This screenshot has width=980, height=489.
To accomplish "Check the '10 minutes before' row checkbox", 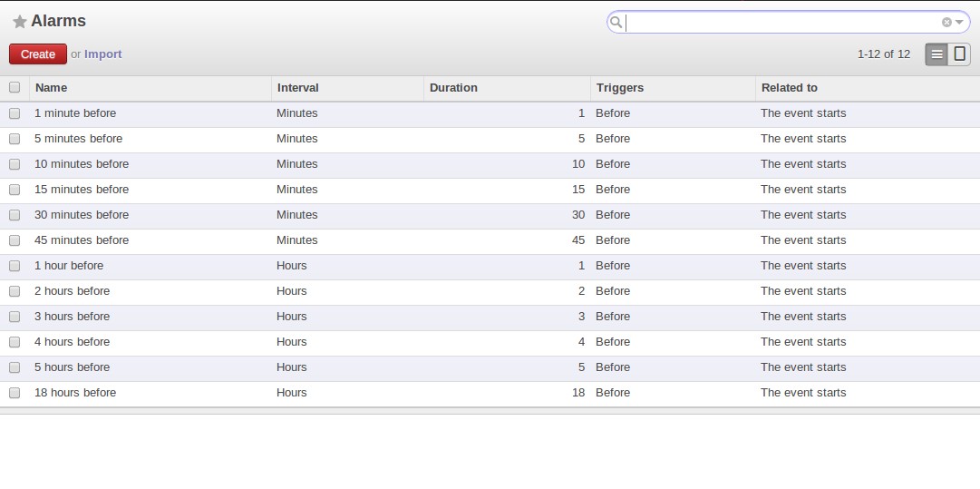I will pos(15,164).
